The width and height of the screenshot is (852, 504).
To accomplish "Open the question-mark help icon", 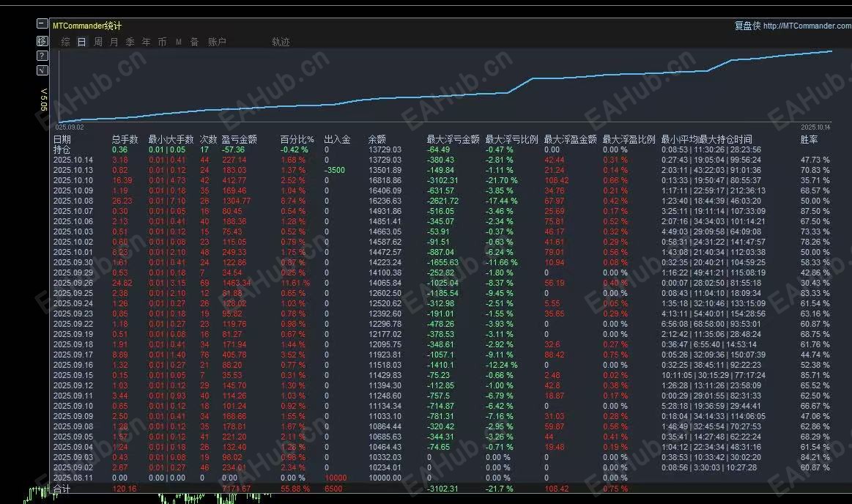I will coord(42,56).
